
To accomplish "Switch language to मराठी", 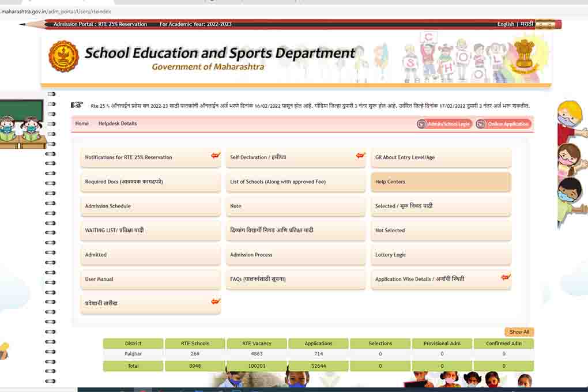I will 527,24.
